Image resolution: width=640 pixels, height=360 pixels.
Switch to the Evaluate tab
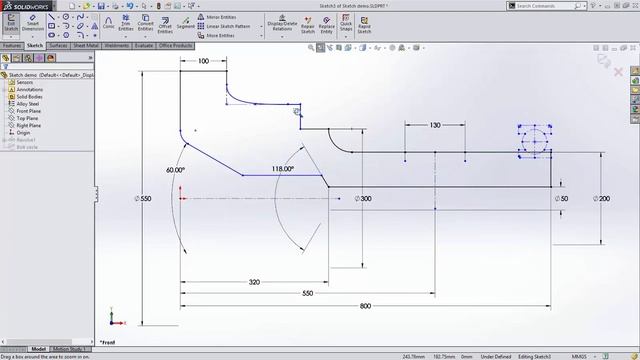144,46
